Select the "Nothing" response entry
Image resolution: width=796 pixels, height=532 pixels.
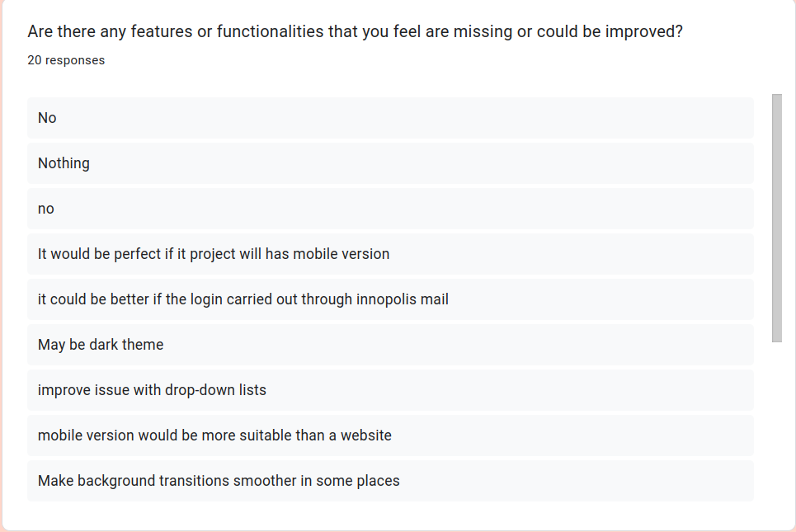pyautogui.click(x=390, y=163)
